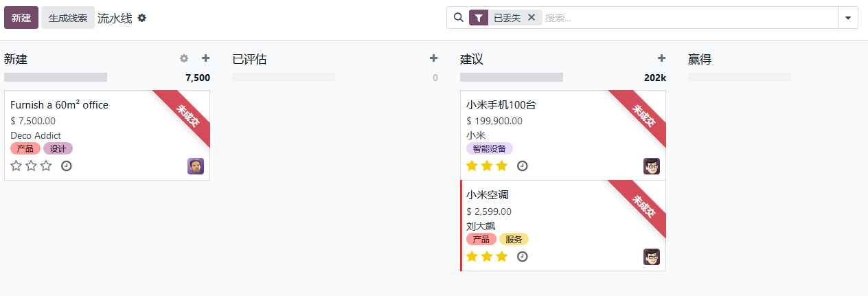The height and width of the screenshot is (296, 868).
Task: Click the 新建 column progress bar
Action: click(x=56, y=78)
